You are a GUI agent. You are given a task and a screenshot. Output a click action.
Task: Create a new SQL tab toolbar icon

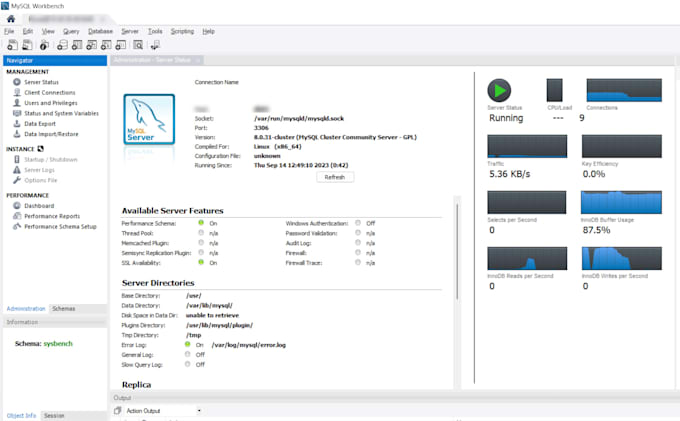click(x=13, y=45)
